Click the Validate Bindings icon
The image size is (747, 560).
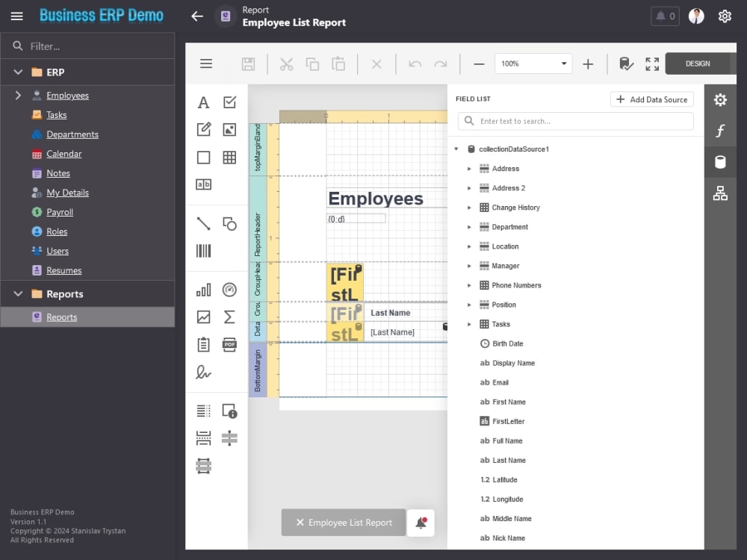tap(626, 63)
